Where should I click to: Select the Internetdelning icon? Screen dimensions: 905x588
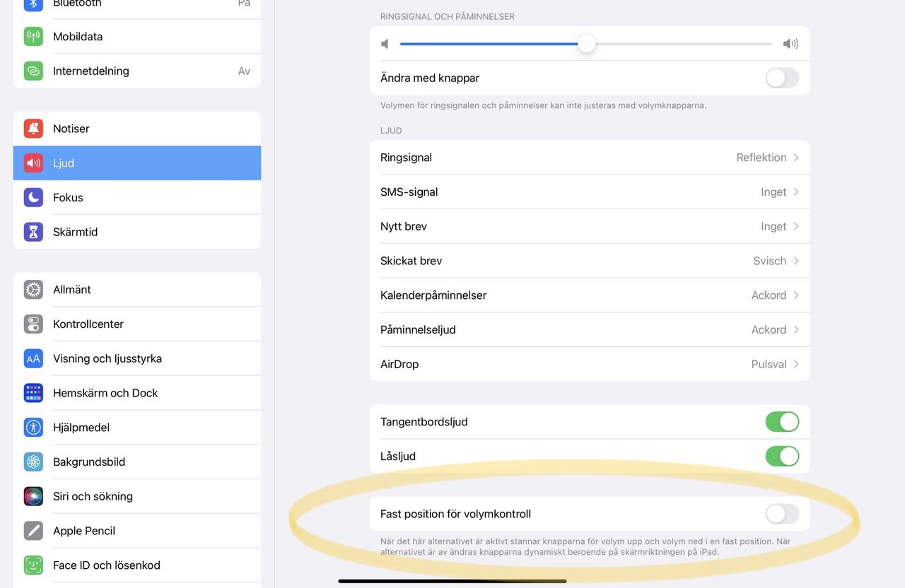pyautogui.click(x=33, y=71)
